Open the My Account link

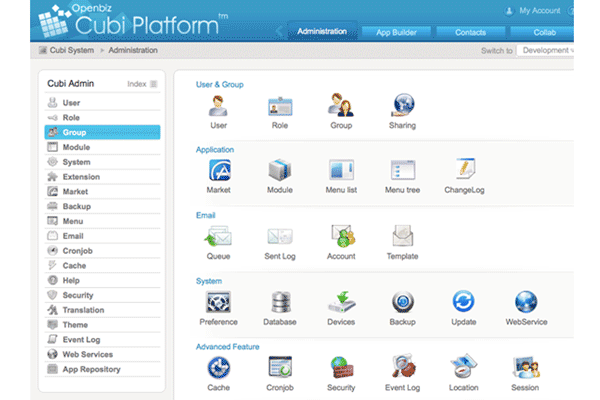tap(540, 11)
